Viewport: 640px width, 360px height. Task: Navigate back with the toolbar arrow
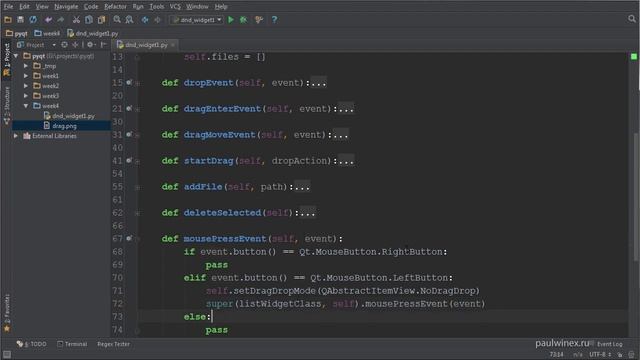click(145, 20)
